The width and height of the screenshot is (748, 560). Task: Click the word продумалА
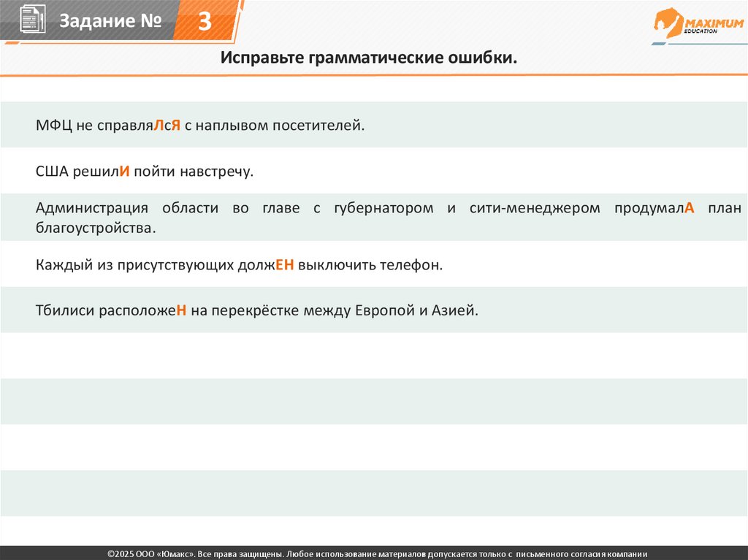tap(654, 208)
